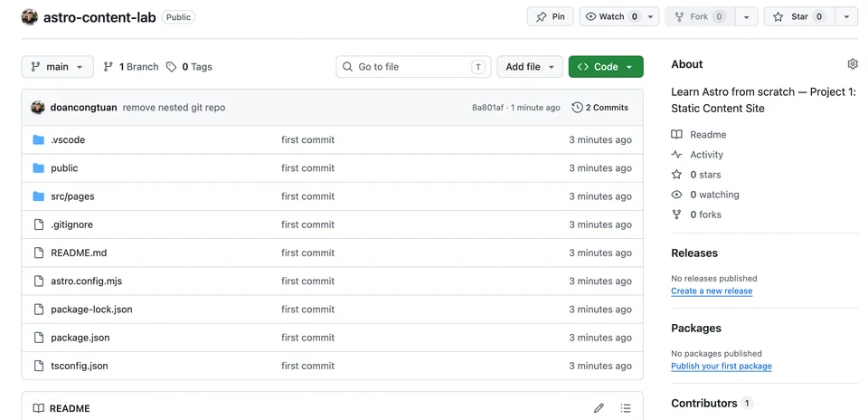
Task: Click the astro-content-lab repository title
Action: coord(99,17)
